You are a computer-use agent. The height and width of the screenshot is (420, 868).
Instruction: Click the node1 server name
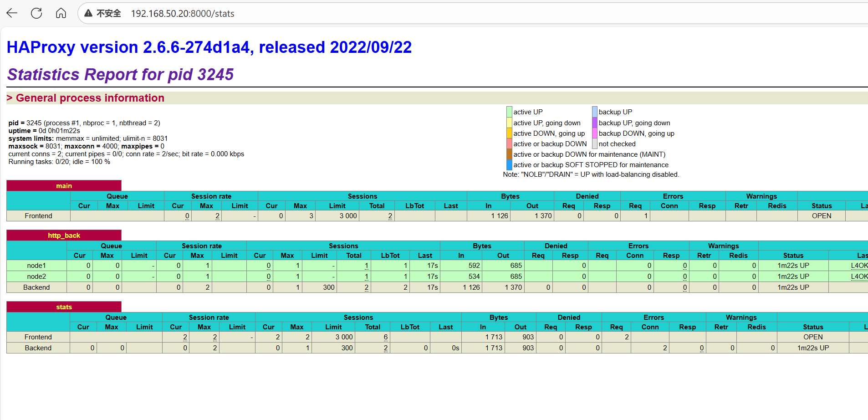36,266
